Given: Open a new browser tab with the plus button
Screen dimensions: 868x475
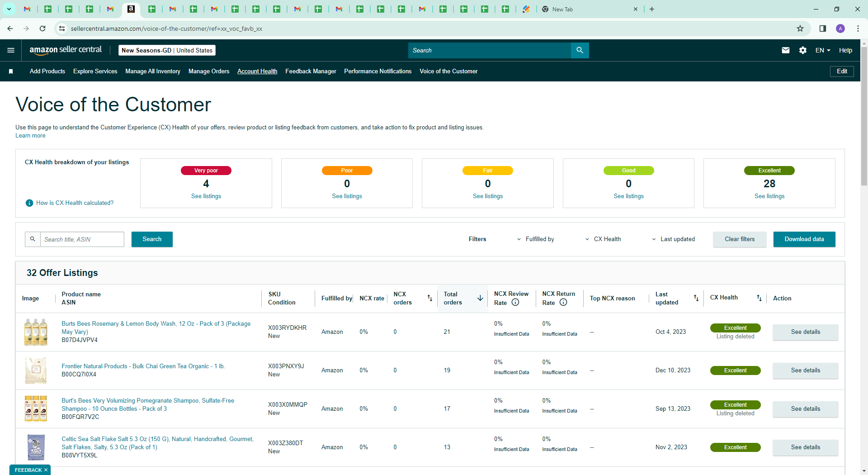Looking at the screenshot, I should [652, 9].
